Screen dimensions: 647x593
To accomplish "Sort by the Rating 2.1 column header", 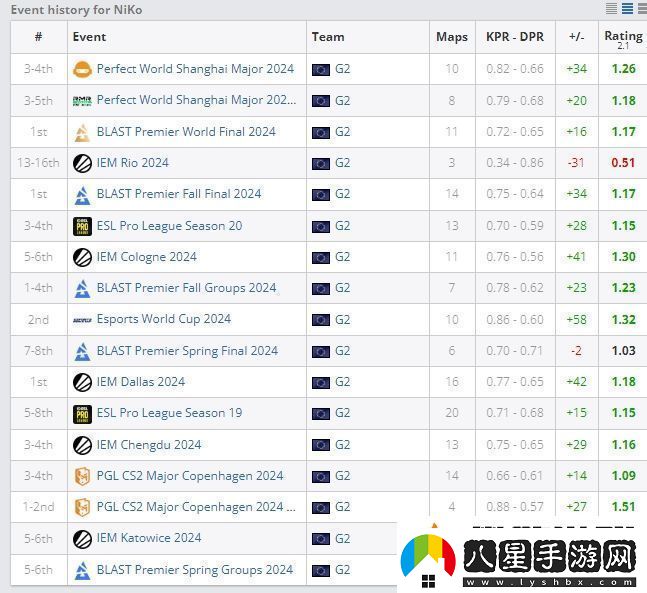I will pos(623,39).
